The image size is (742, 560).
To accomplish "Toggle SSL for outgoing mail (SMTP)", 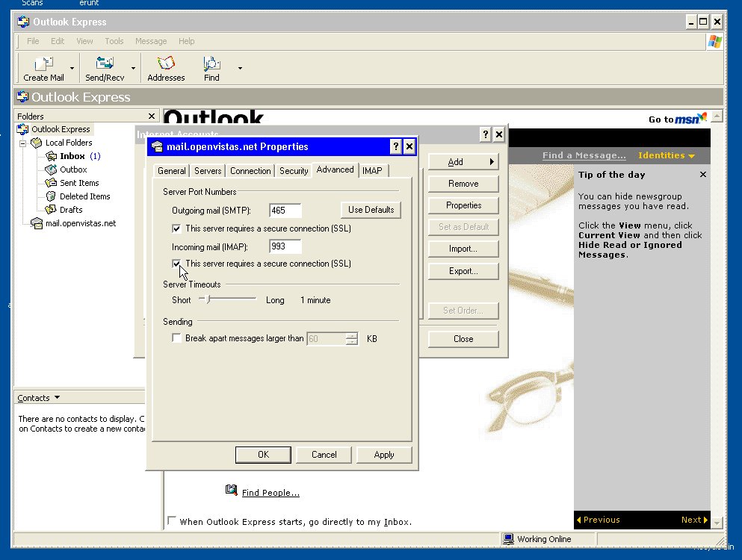I will 176,228.
